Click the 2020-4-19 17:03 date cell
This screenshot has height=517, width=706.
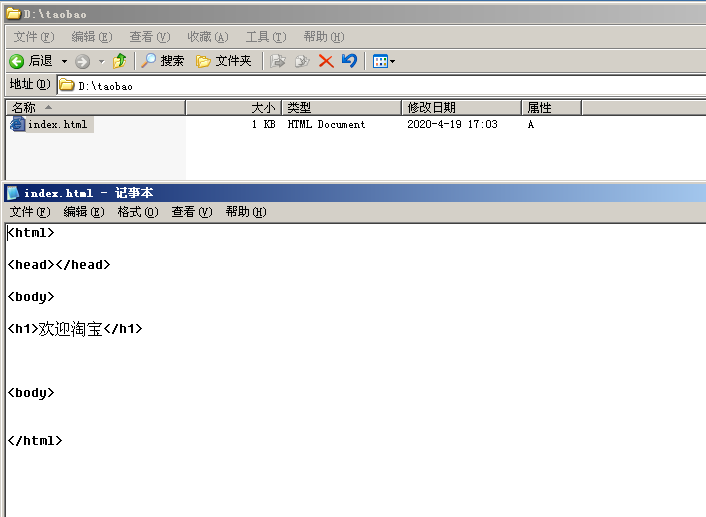(x=452, y=124)
